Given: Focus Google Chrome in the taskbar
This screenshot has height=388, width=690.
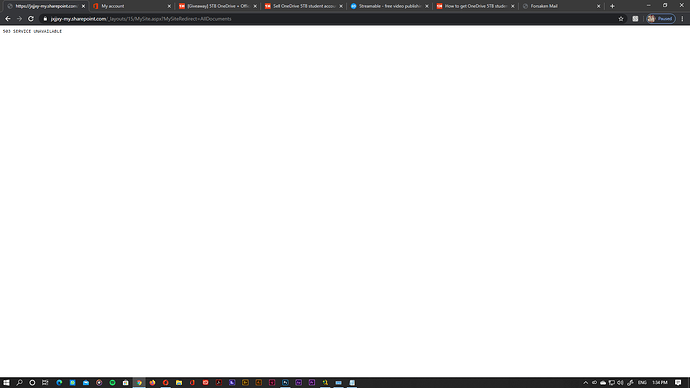Looking at the screenshot, I should tap(139, 383).
